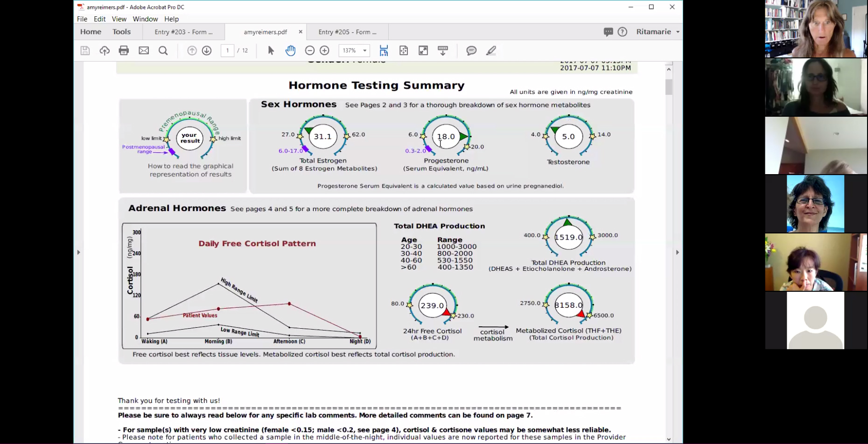The height and width of the screenshot is (444, 868).
Task: Click the Send file by email icon
Action: pyautogui.click(x=144, y=50)
